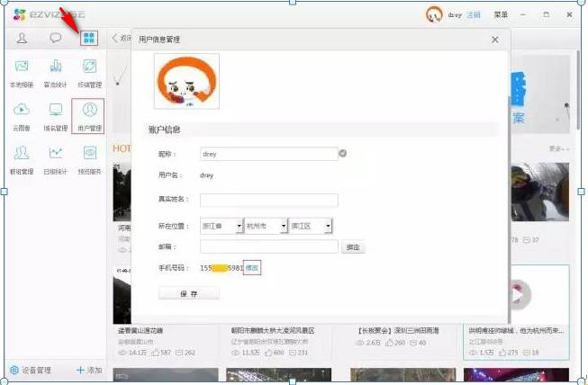This screenshot has width=588, height=385.
Task: Click the 绑定 button next to email field
Action: point(353,247)
